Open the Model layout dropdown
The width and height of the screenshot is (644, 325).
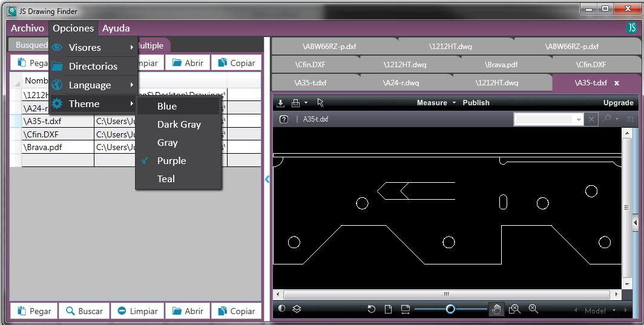click(599, 310)
